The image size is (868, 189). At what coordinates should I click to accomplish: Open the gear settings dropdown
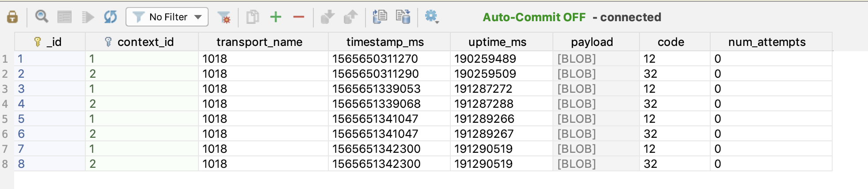click(x=431, y=17)
